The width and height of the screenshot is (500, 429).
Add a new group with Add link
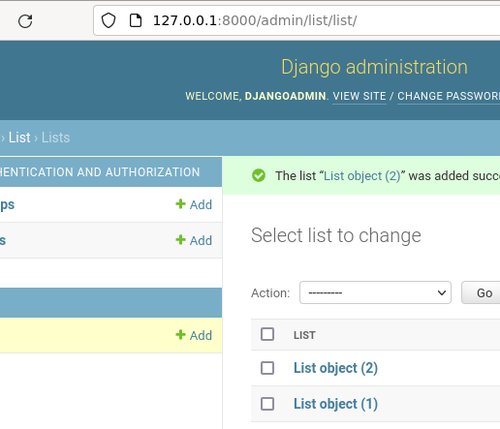click(194, 204)
